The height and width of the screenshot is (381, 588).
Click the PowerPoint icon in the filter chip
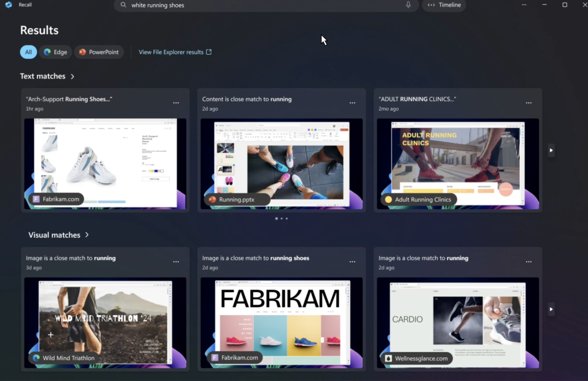point(83,52)
